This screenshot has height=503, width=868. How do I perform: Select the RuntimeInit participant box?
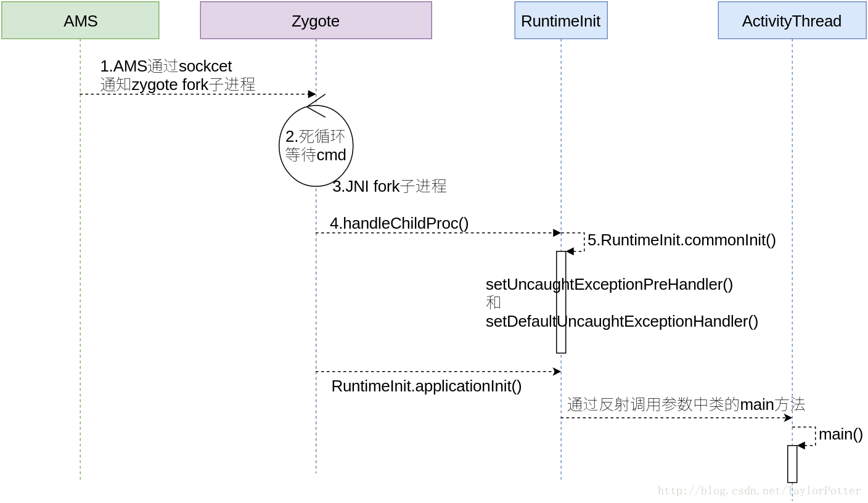[x=561, y=20]
